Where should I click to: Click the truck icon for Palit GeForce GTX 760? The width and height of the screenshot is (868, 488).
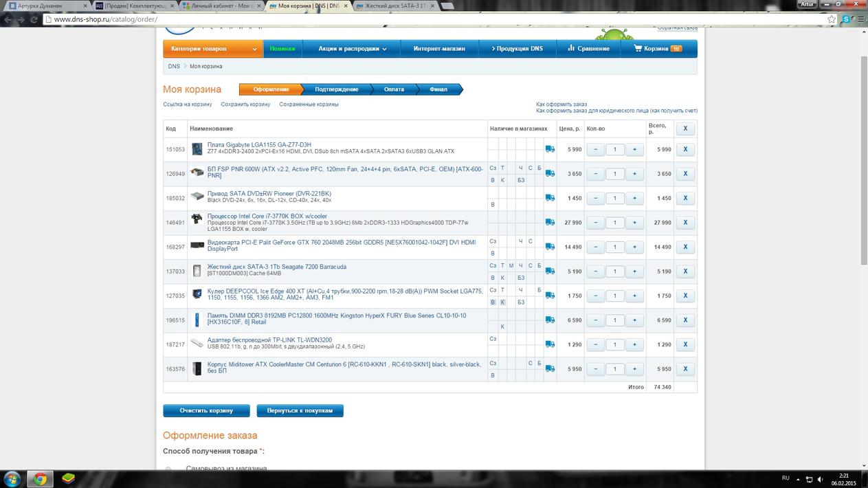point(550,247)
